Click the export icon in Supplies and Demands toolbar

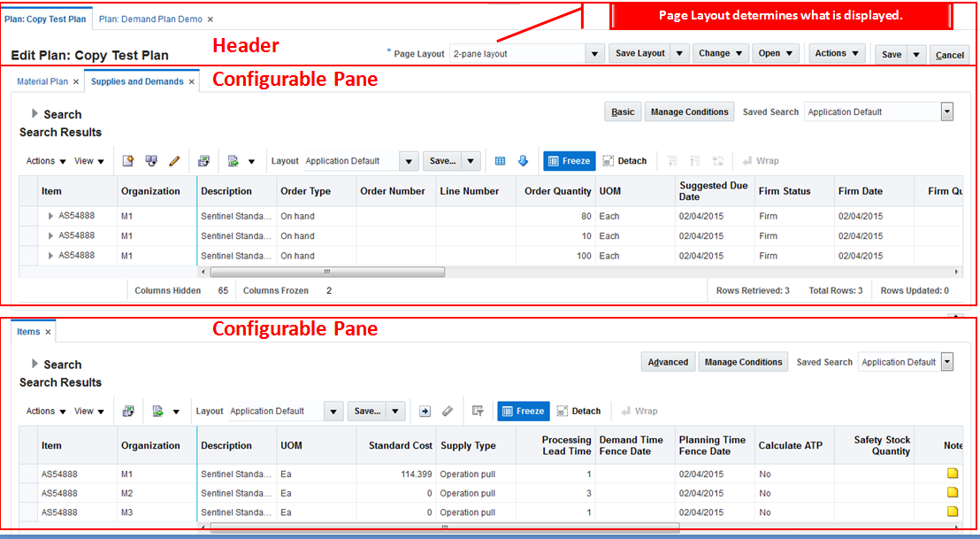234,161
